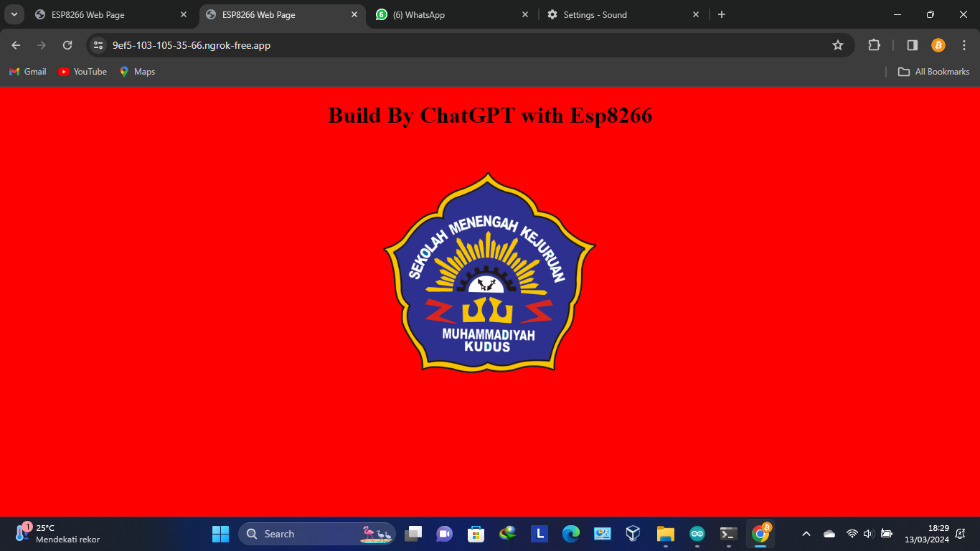The height and width of the screenshot is (551, 980).
Task: Open the blue L app in taskbar
Action: 540,534
